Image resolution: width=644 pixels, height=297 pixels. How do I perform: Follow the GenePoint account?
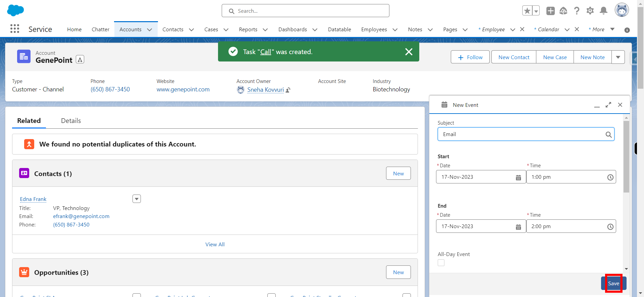pyautogui.click(x=470, y=57)
